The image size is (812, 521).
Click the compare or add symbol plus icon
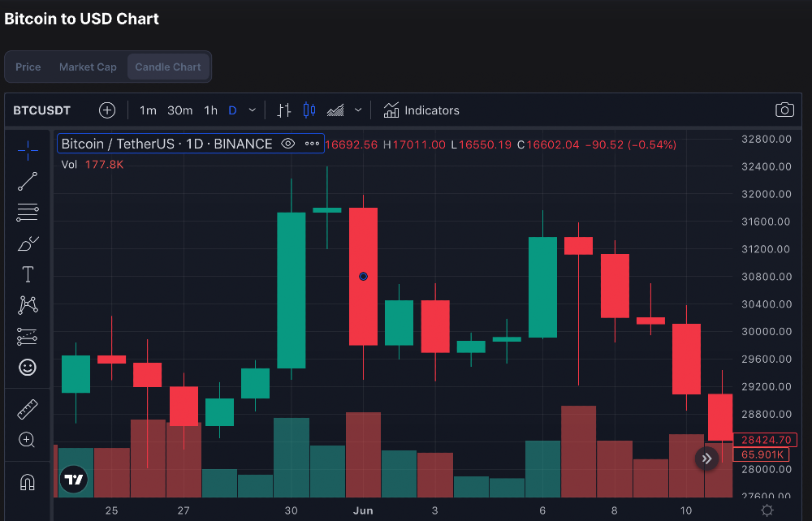[x=107, y=110]
